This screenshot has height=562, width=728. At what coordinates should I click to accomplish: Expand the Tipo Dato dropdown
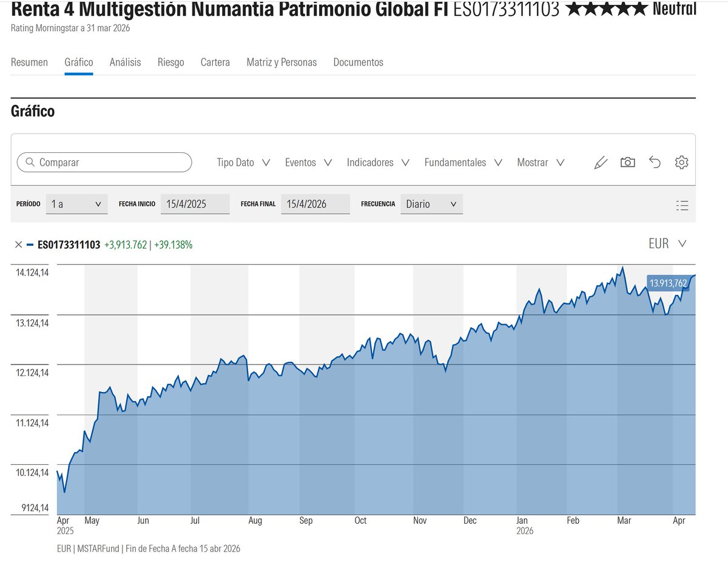(x=244, y=163)
